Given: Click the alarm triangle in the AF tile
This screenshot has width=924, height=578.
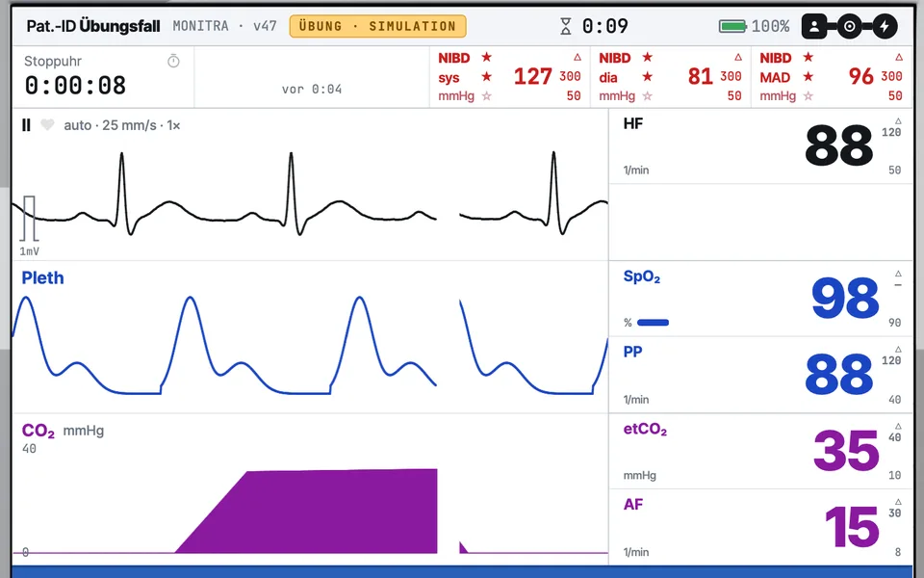Looking at the screenshot, I should (x=898, y=502).
